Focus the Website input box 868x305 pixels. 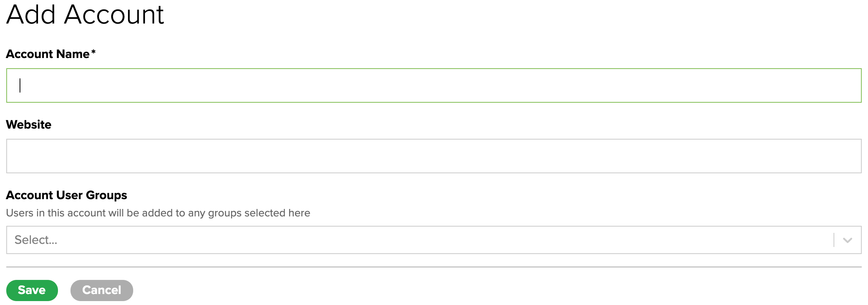click(x=434, y=156)
